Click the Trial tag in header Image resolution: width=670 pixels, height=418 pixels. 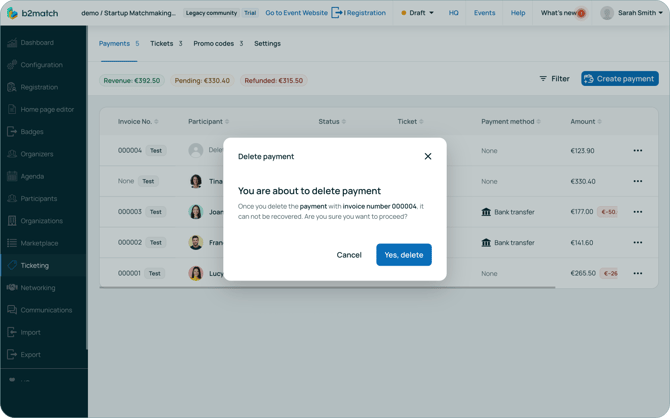[250, 13]
